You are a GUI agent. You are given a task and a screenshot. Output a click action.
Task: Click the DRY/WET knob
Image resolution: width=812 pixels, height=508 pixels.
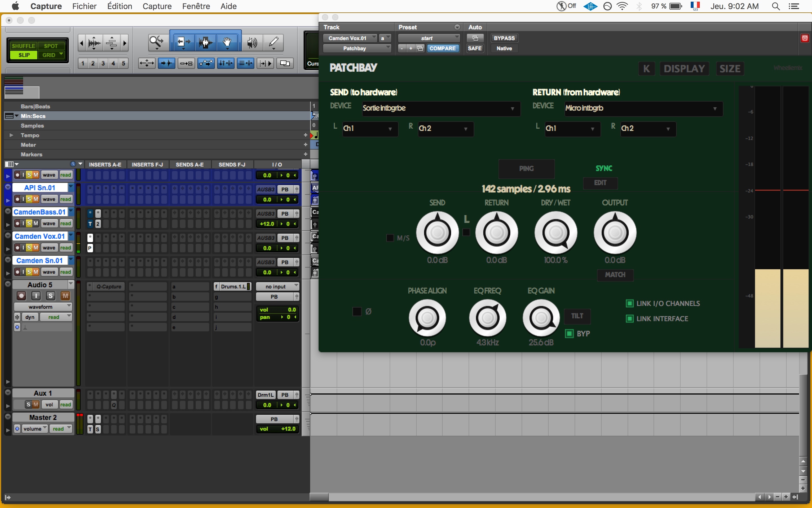click(556, 233)
